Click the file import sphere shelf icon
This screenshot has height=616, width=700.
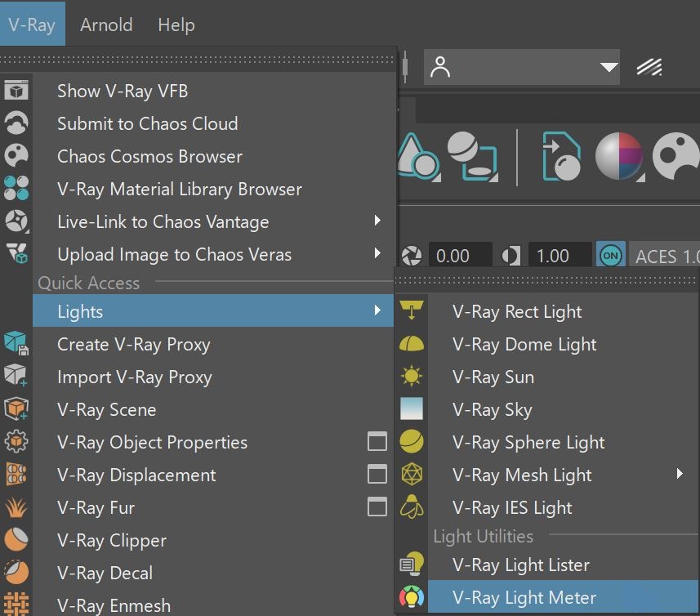coord(562,157)
